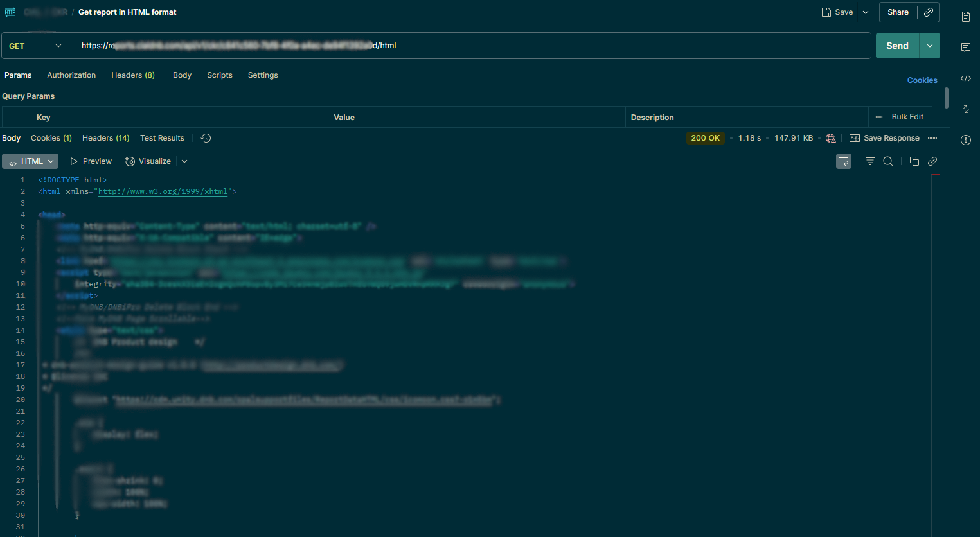Click the w3.org xhtml link in line 2

(x=163, y=191)
